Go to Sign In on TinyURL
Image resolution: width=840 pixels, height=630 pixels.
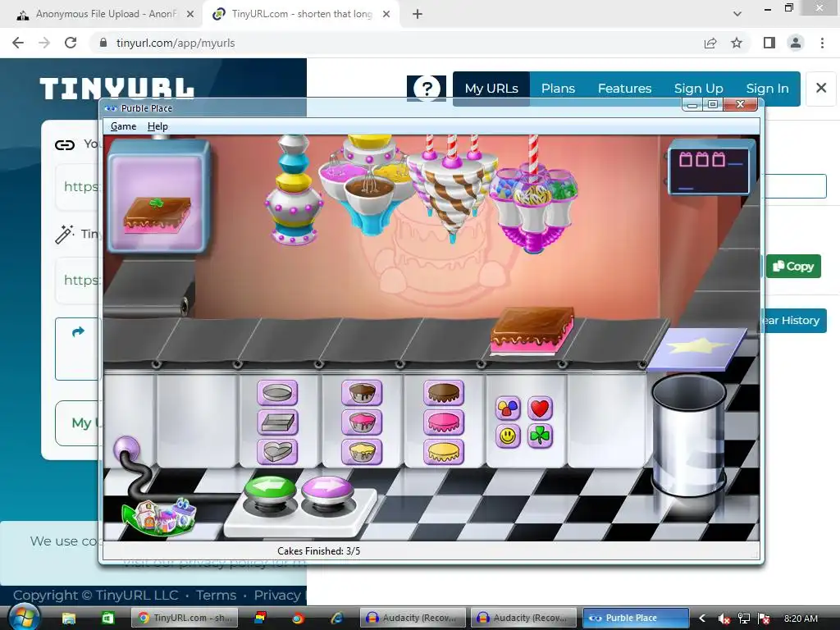tap(767, 89)
